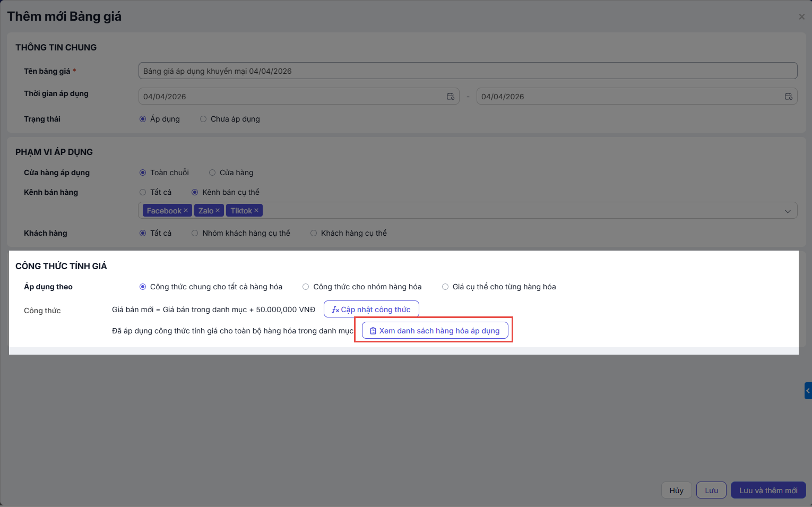
Task: Choose Cửa hàng for applicable store
Action: [212, 173]
